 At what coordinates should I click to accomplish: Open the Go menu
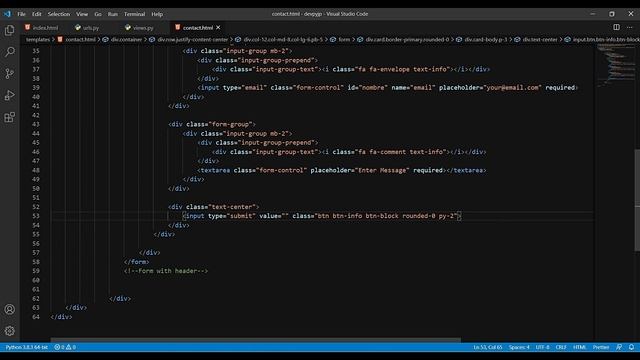(x=98, y=14)
